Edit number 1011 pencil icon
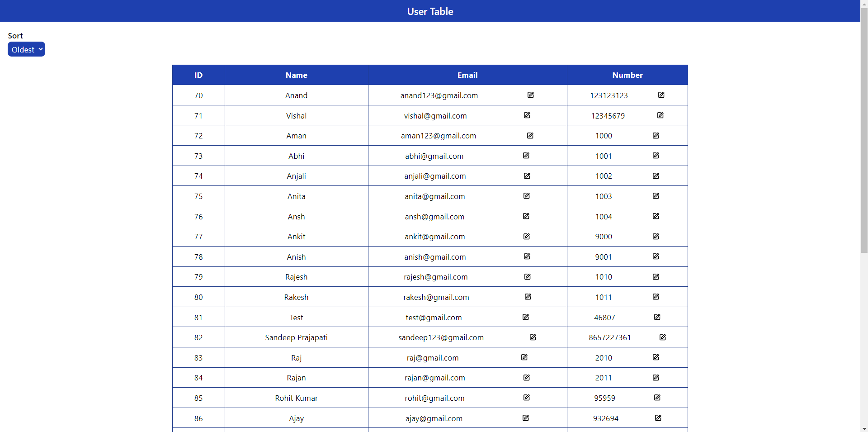868x432 pixels. (656, 297)
